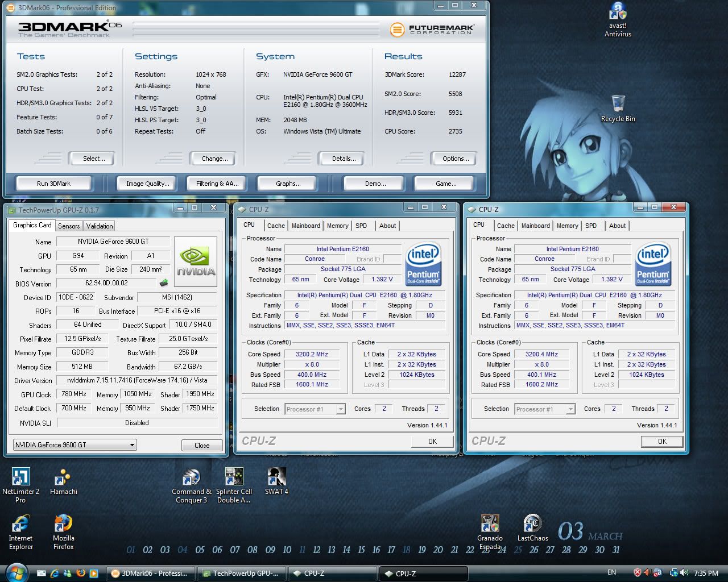Open the Mainboard tab in left CPU-Z
Image resolution: width=728 pixels, height=582 pixels.
pyautogui.click(x=305, y=226)
